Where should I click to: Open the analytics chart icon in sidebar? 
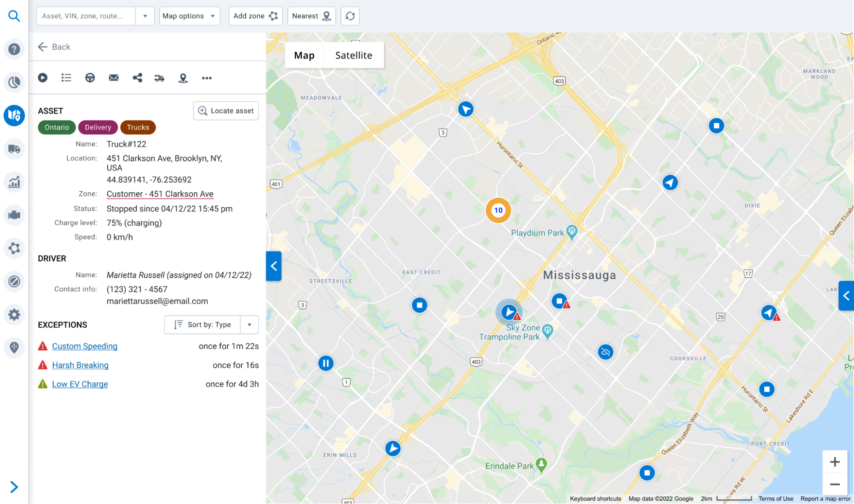(14, 182)
